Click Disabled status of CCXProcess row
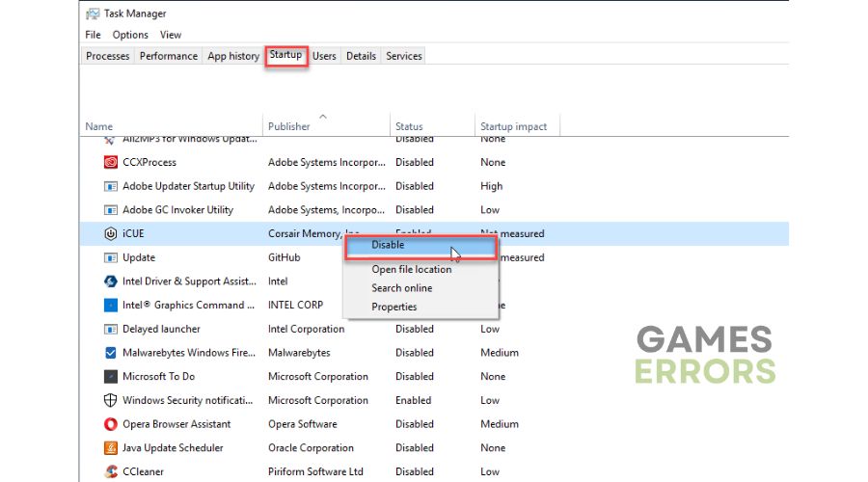Viewport: 868px width, 482px height. coord(414,162)
